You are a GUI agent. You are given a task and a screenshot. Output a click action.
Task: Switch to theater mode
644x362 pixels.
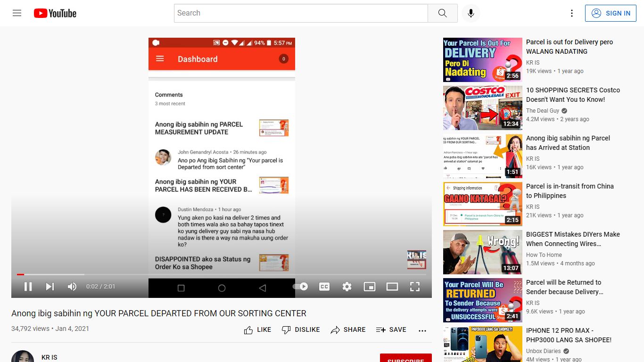click(x=392, y=286)
